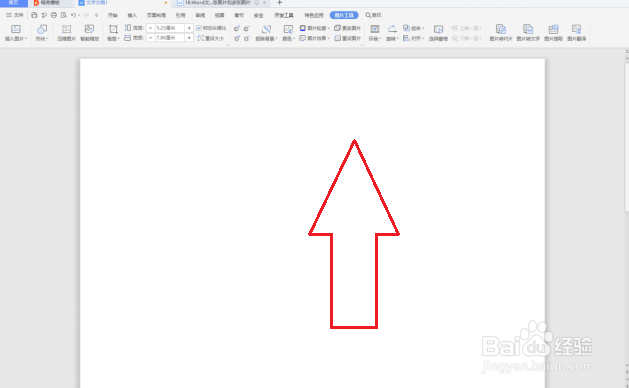
Task: Click the Insert Picture (插入图片) icon
Action: 16,29
